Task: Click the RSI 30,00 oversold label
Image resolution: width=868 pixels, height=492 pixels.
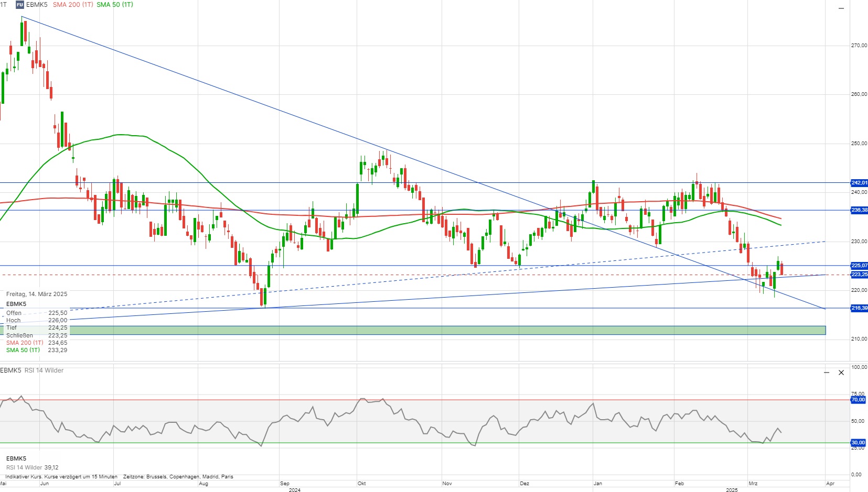Action: [x=858, y=443]
